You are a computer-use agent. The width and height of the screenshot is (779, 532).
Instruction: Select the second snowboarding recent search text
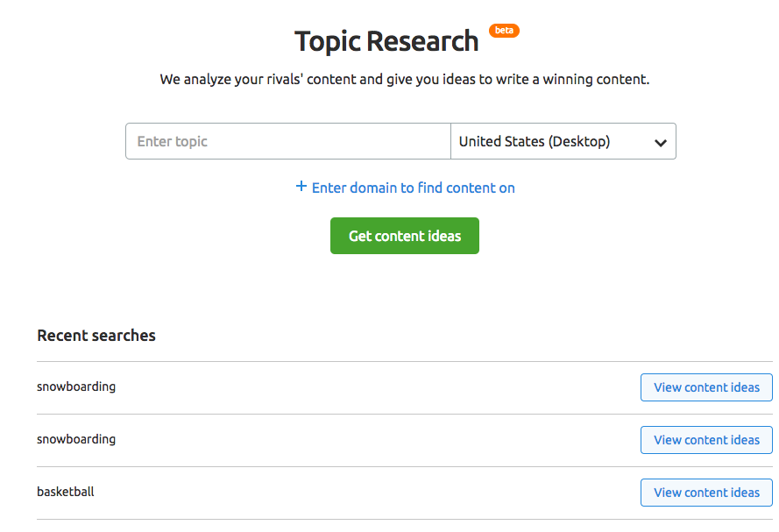(76, 440)
